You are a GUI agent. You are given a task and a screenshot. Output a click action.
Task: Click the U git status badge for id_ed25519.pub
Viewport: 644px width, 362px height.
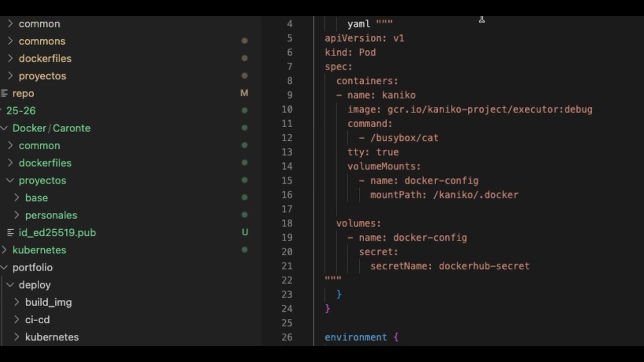245,232
